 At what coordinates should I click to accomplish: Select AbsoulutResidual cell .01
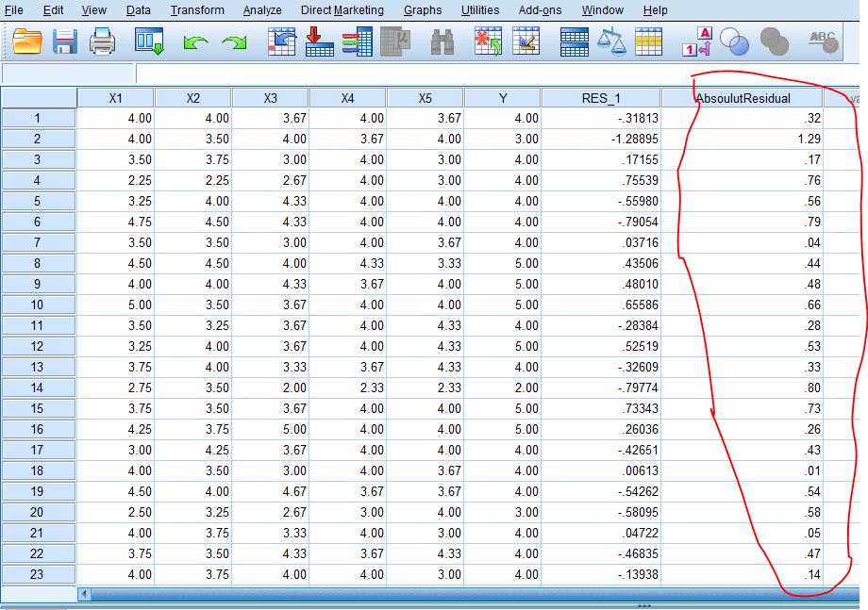743,470
